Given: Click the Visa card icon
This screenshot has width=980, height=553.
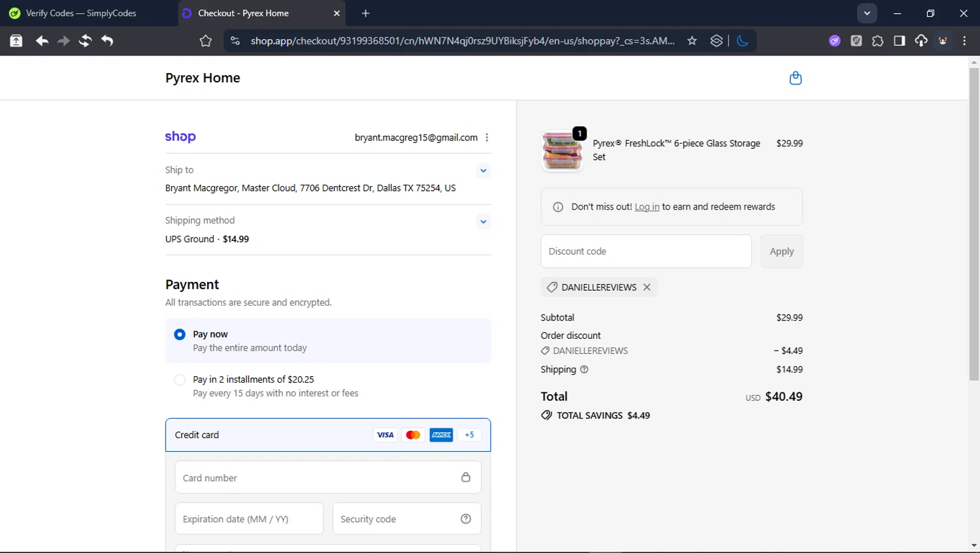Looking at the screenshot, I should coord(385,435).
